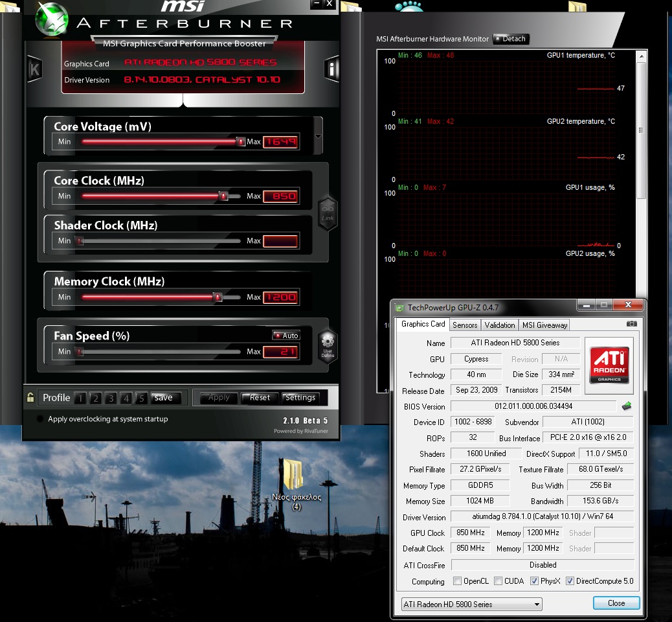
Task: Click the Release Date Sep 23, 2009 field
Action: (476, 390)
